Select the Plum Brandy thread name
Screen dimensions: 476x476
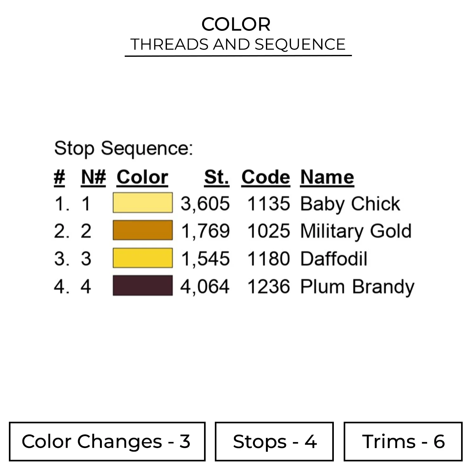[357, 287]
